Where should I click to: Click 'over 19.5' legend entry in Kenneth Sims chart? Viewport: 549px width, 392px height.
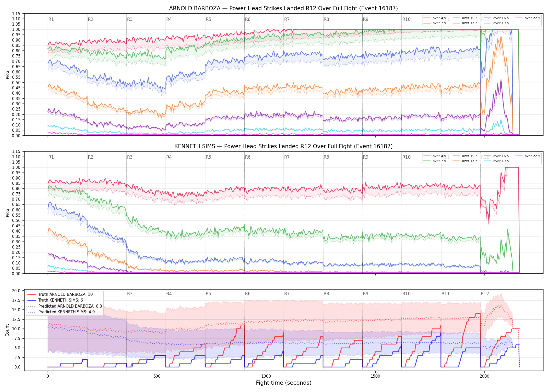(x=496, y=161)
